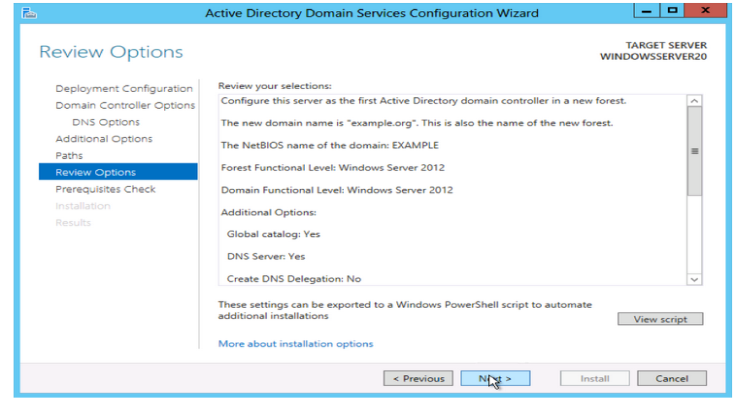739x402 pixels.
Task: Maximize the configuration wizard window
Action: pyautogui.click(x=667, y=11)
